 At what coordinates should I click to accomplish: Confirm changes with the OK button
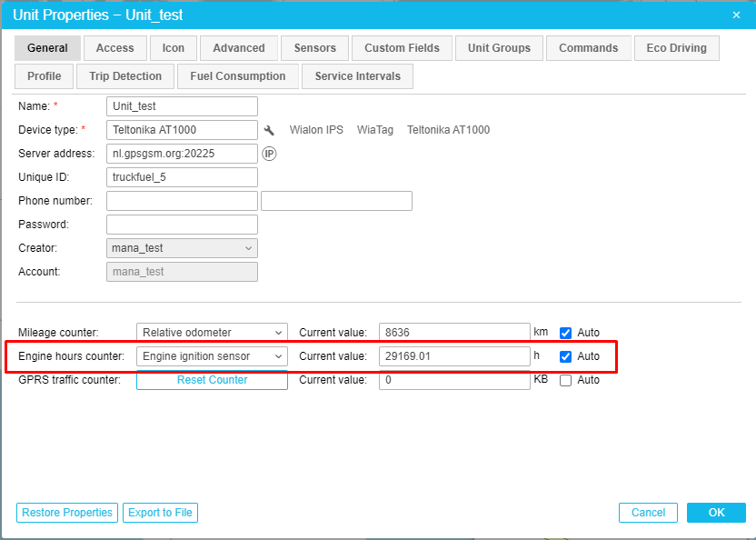coord(716,513)
